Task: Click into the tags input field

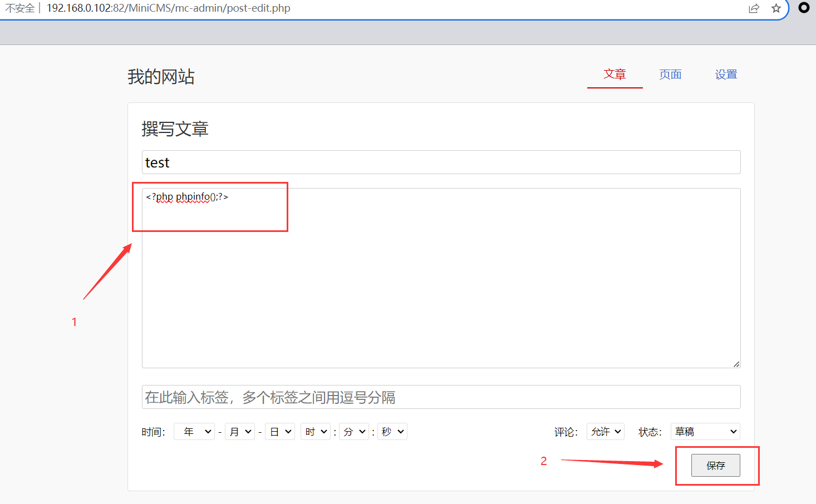Action: [x=441, y=397]
